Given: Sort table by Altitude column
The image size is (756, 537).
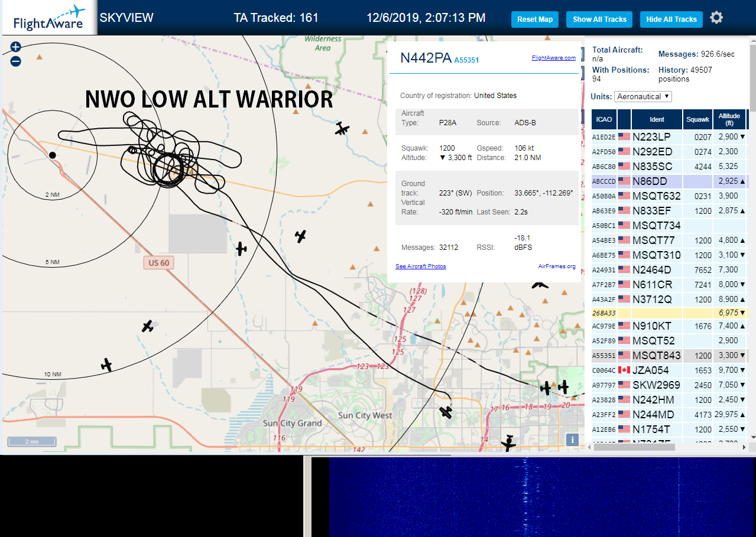Looking at the screenshot, I should 730,119.
